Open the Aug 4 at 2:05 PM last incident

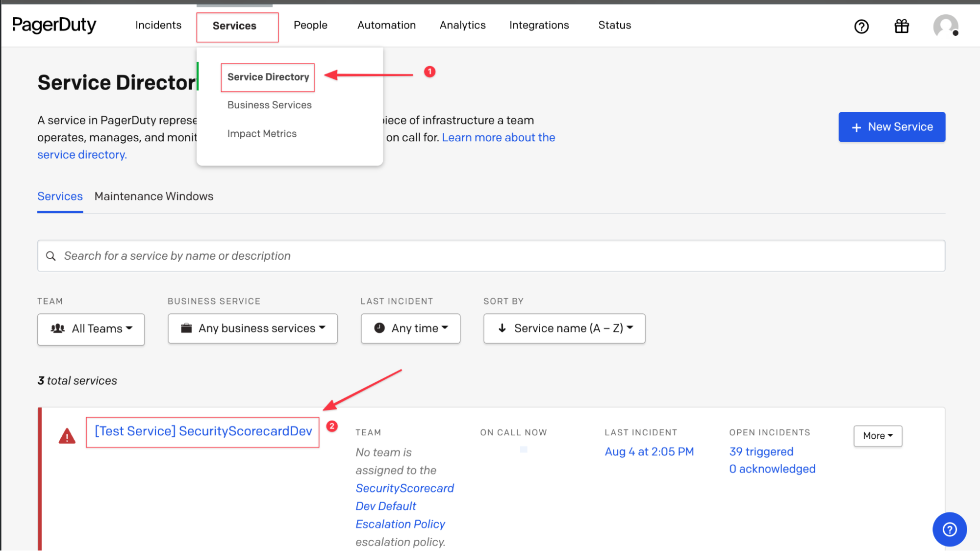pyautogui.click(x=649, y=452)
